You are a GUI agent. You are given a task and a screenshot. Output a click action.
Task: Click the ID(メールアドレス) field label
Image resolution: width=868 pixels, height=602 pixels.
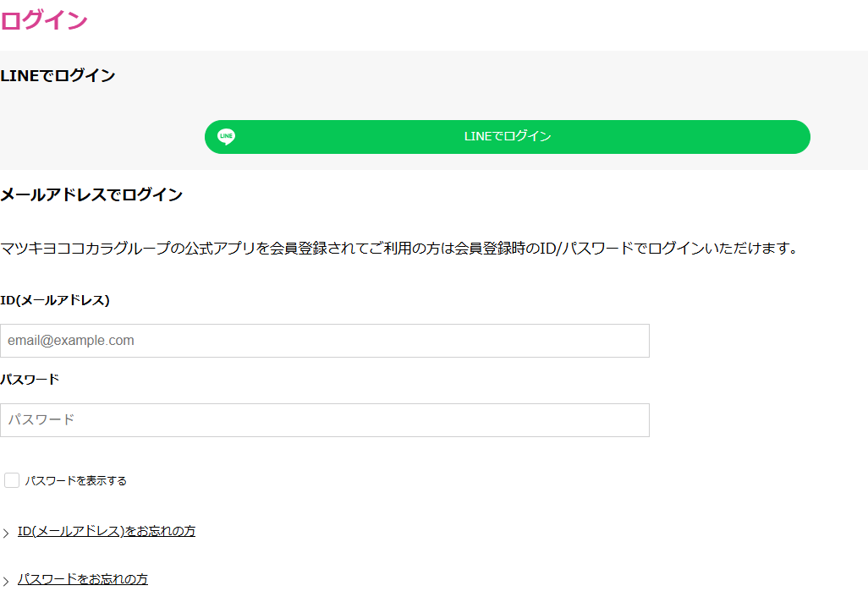tap(55, 300)
